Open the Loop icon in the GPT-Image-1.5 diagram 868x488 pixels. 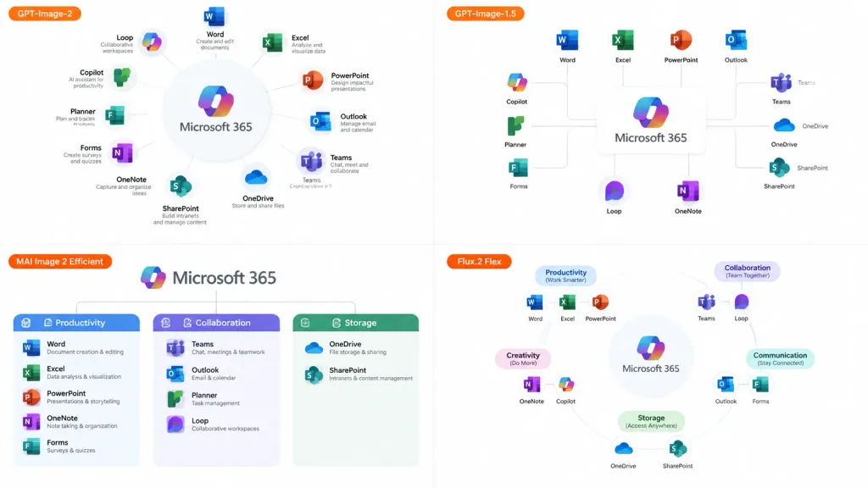tap(614, 191)
